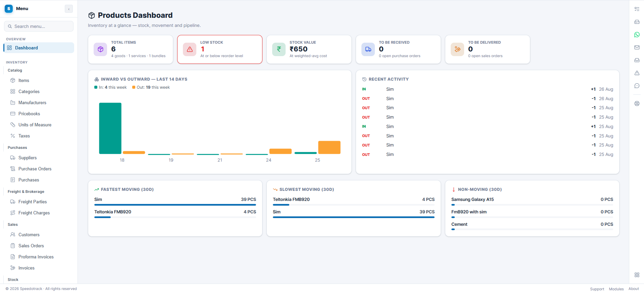Click the Products Dashboard box icon
644x293 pixels.
(x=92, y=15)
